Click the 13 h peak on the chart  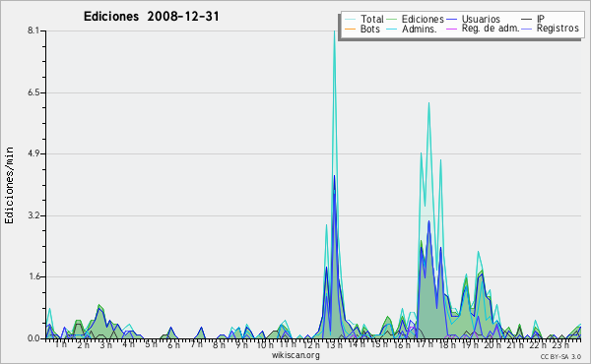[334, 31]
